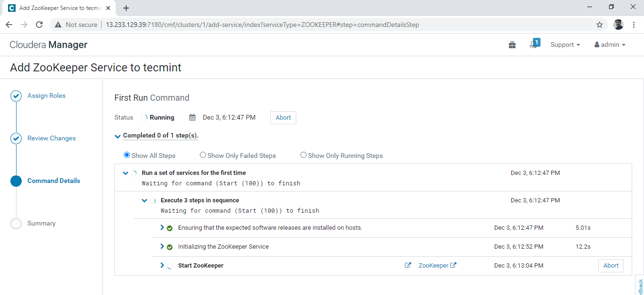
Task: Expand the Start ZooKeeper step
Action: (x=162, y=265)
